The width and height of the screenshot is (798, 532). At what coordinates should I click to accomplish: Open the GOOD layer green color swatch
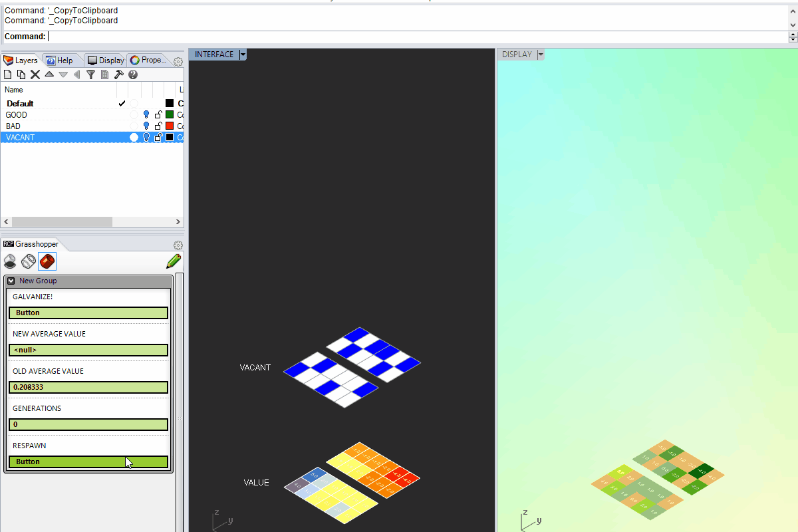click(170, 115)
